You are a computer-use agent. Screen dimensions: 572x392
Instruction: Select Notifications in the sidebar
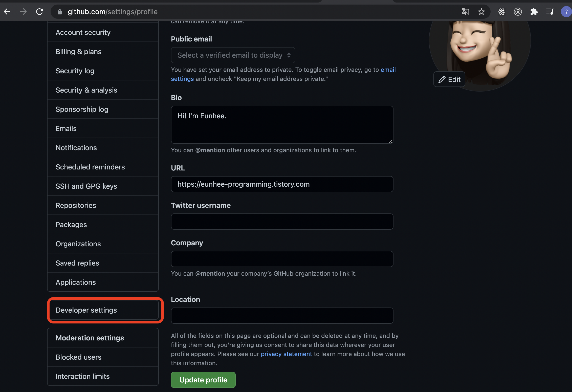tap(76, 148)
